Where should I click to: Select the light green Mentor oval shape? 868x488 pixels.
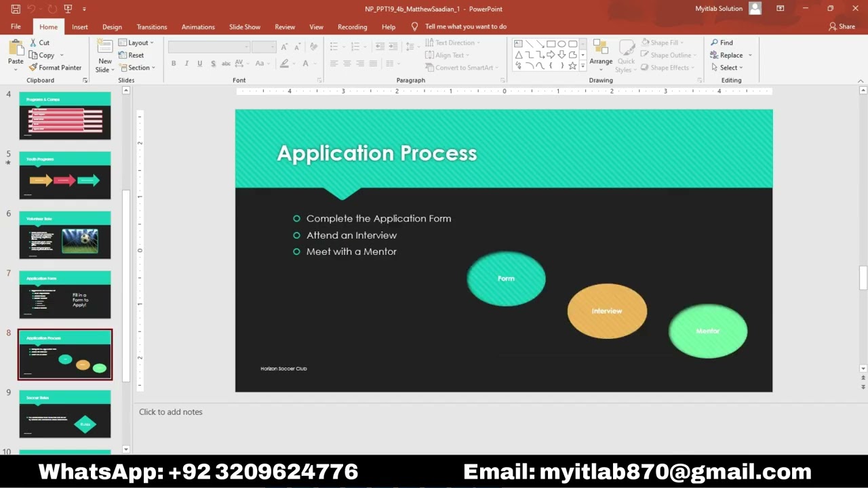coord(708,331)
